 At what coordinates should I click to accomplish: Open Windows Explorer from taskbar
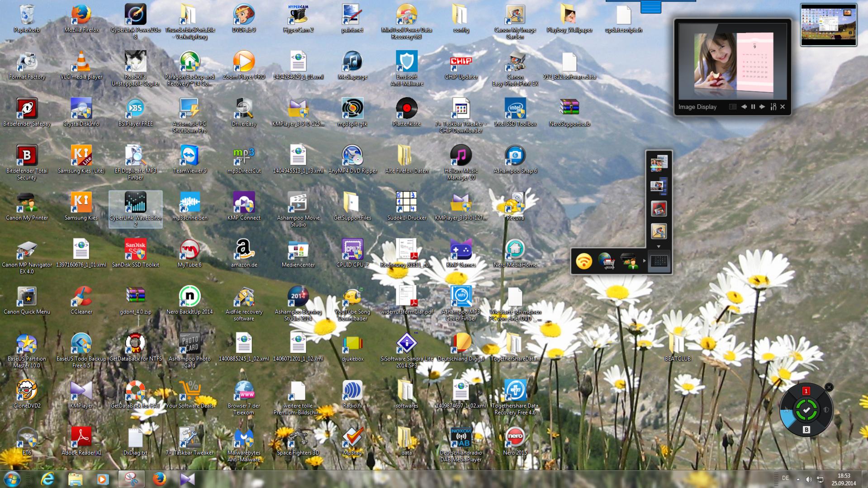pos(75,479)
